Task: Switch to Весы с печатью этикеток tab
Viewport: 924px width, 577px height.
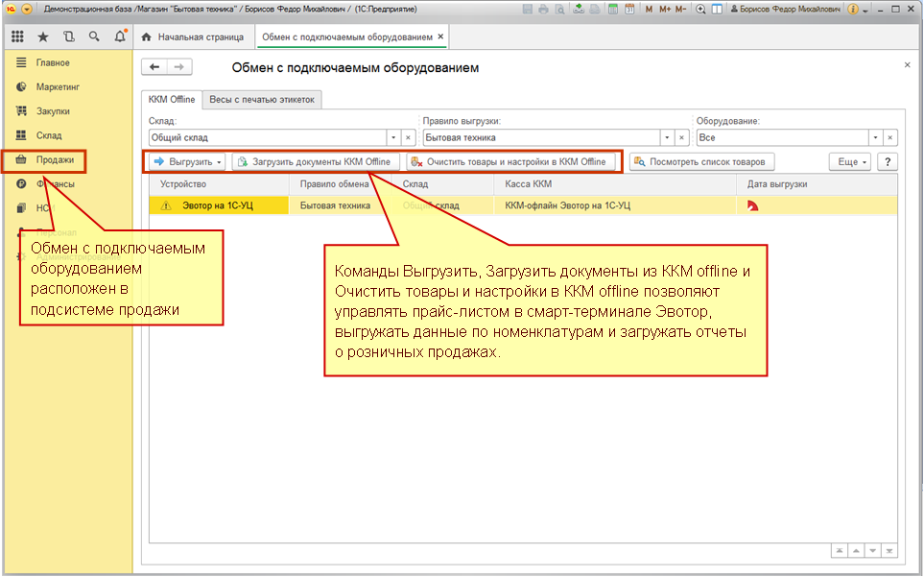Action: click(262, 100)
